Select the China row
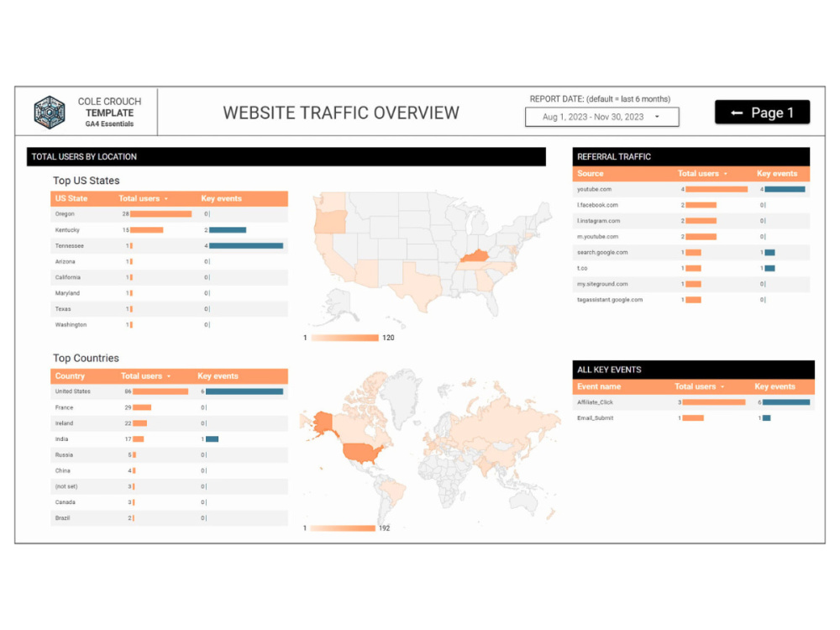Screen dimensions: 840x630 tap(170, 471)
